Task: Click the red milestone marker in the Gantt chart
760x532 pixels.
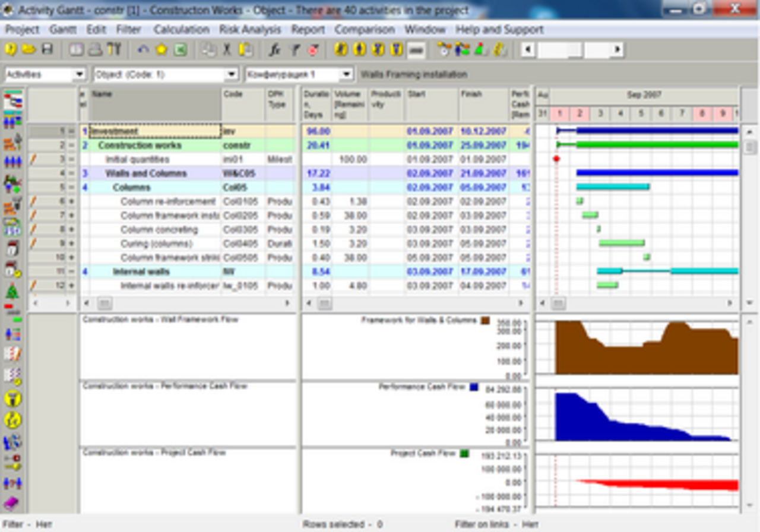Action: coord(556,159)
